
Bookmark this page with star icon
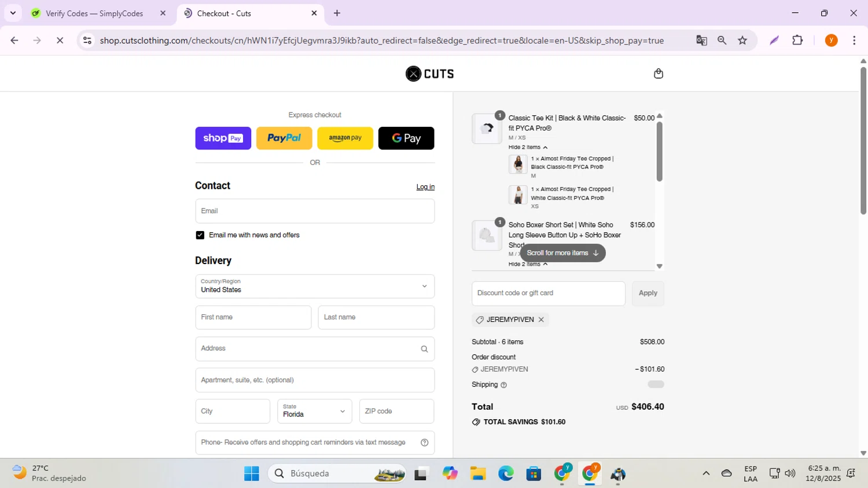tap(742, 41)
